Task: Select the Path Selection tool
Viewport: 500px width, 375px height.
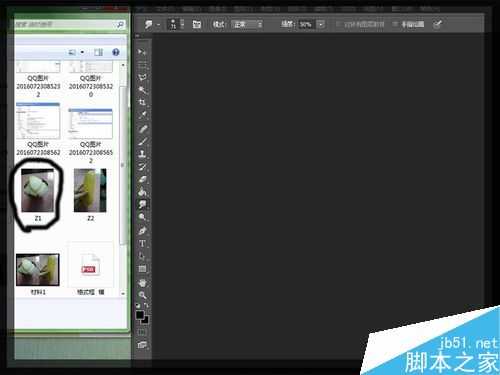Action: 142,256
